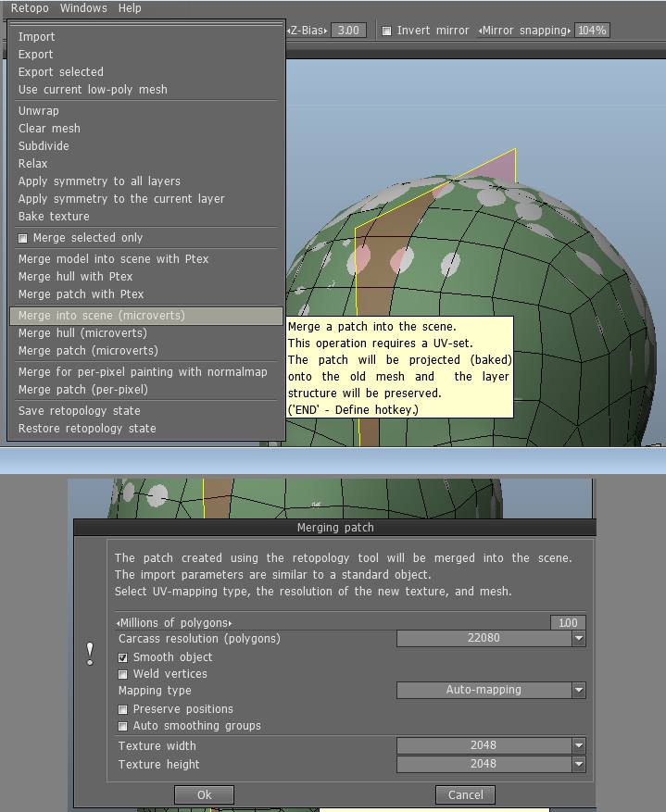Viewport: 666px width, 812px height.
Task: Select Merge hull (microverts)
Action: click(x=82, y=333)
